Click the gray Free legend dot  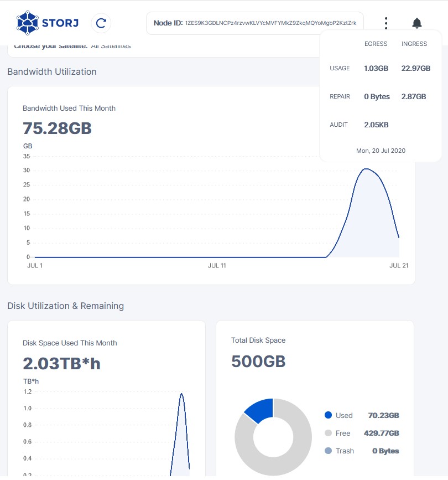point(328,433)
